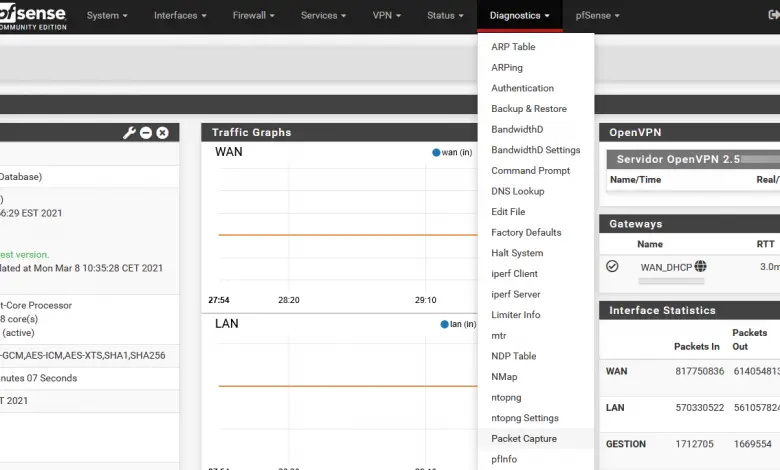Choose Factory Defaults
780x470 pixels.
point(536,233)
